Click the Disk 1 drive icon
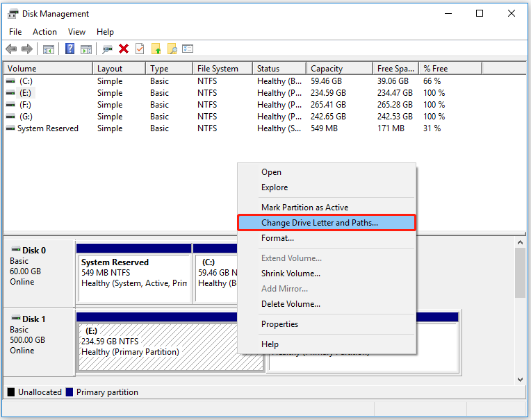 tap(16, 318)
